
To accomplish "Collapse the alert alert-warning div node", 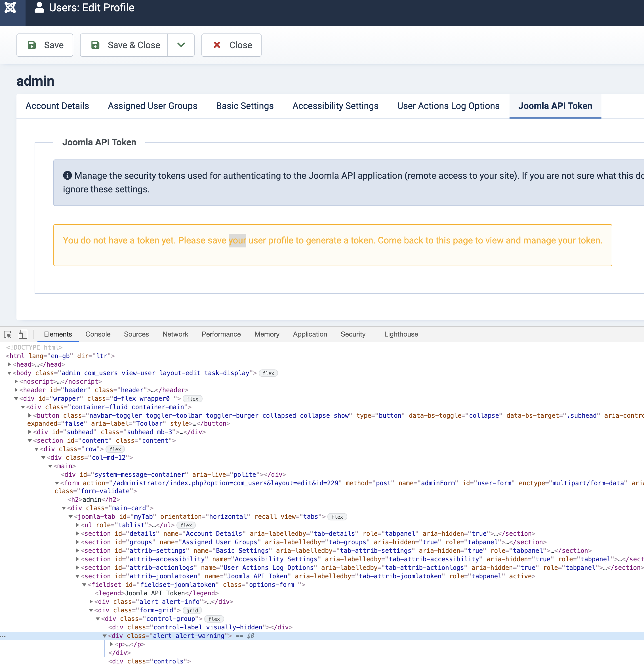I will [105, 636].
